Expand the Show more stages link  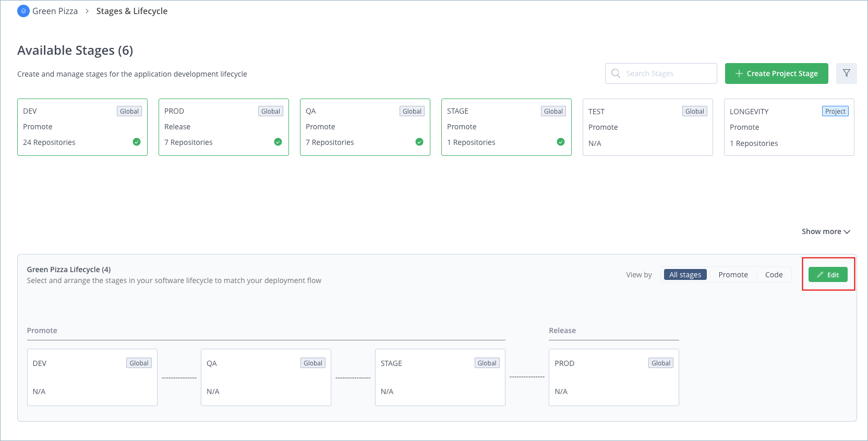click(x=826, y=231)
